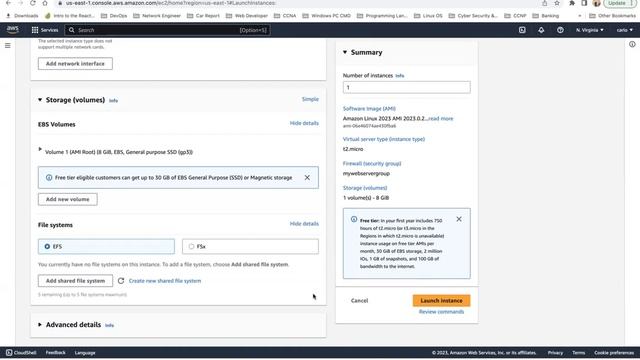Open the info panel icon on right edge
Image resolution: width=640 pixels, height=360 pixels.
[632, 44]
